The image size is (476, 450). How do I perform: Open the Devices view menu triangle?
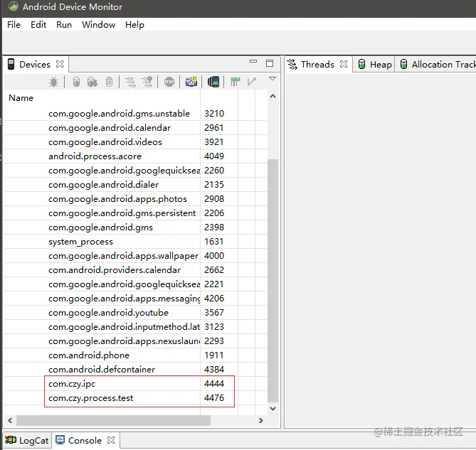coord(273,79)
